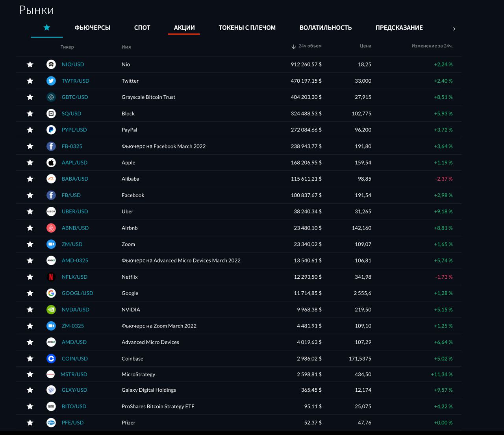Click the Apple logo icon

pos(51,162)
